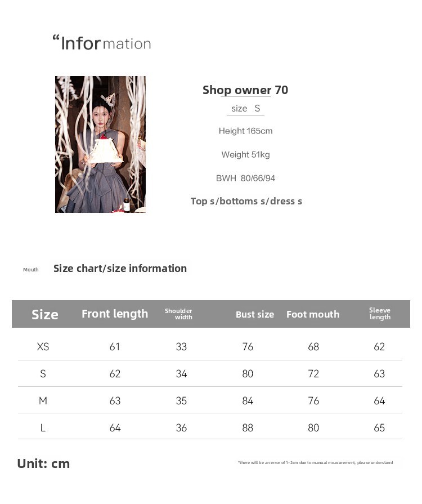Viewport: 422px width, 504px height.
Task: Click the Top s/bottoms s/dress s line
Action: tap(246, 202)
